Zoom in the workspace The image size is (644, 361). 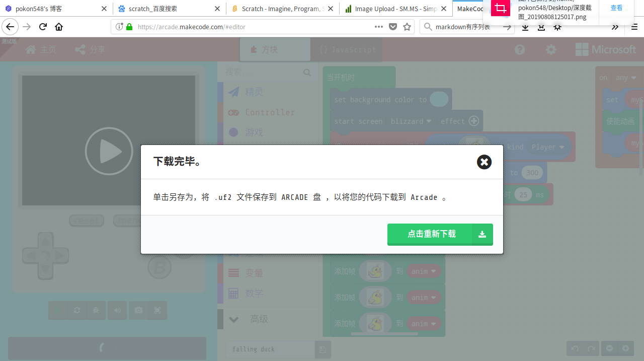coord(625,348)
